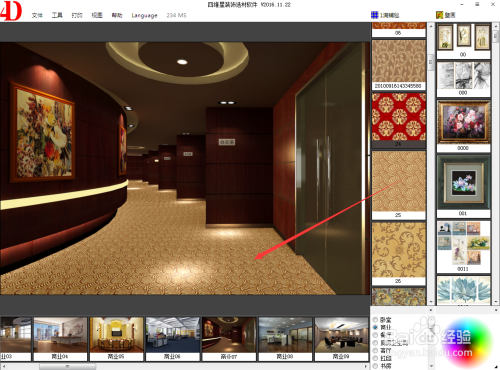Click the texture panel bottom down arrow
The height and width of the screenshot is (370, 500).
click(431, 302)
